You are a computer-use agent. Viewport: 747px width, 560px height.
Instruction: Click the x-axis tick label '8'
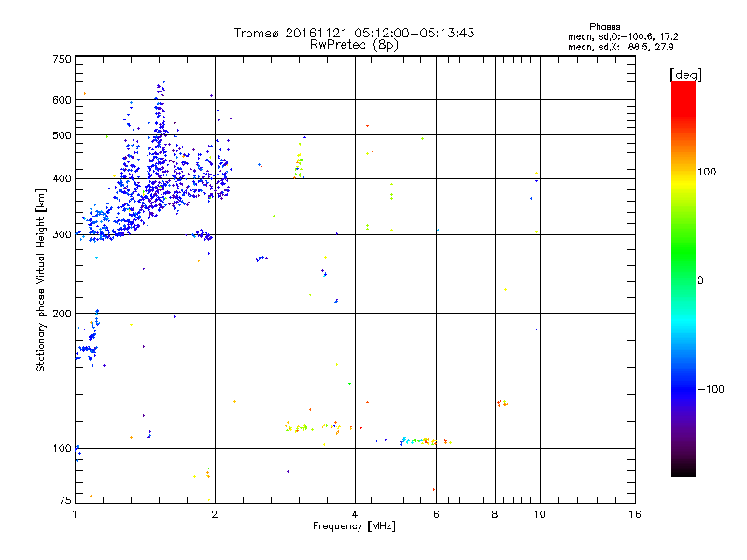[x=495, y=514]
